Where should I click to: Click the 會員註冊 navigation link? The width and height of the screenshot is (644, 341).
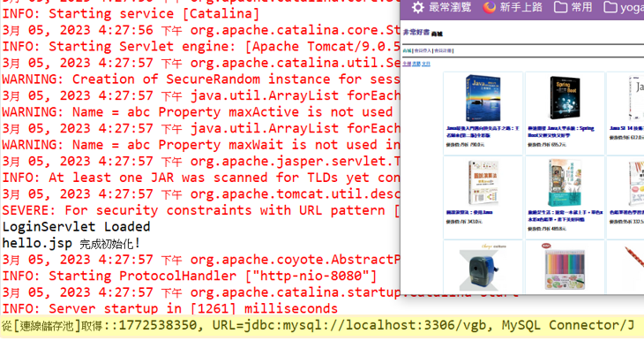click(x=443, y=50)
